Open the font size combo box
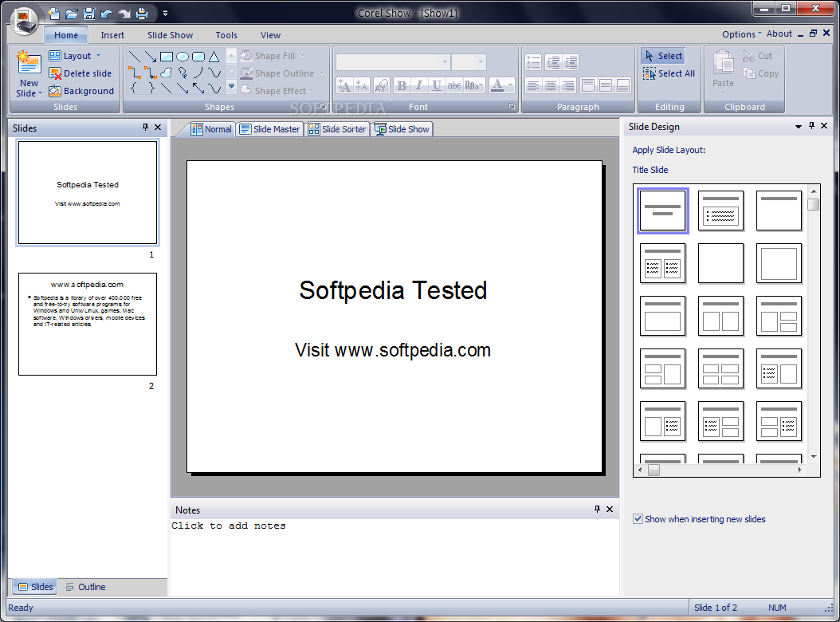Image resolution: width=840 pixels, height=622 pixels. 469,62
